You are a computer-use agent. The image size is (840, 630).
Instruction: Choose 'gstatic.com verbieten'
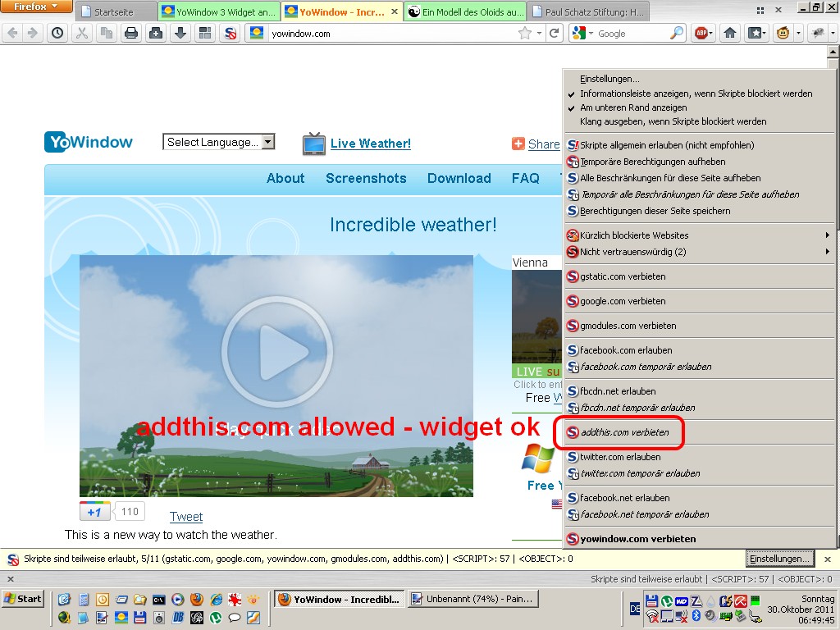click(700, 276)
